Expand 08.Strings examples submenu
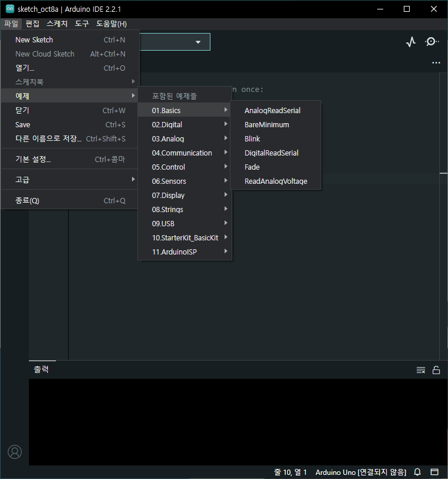 click(185, 210)
